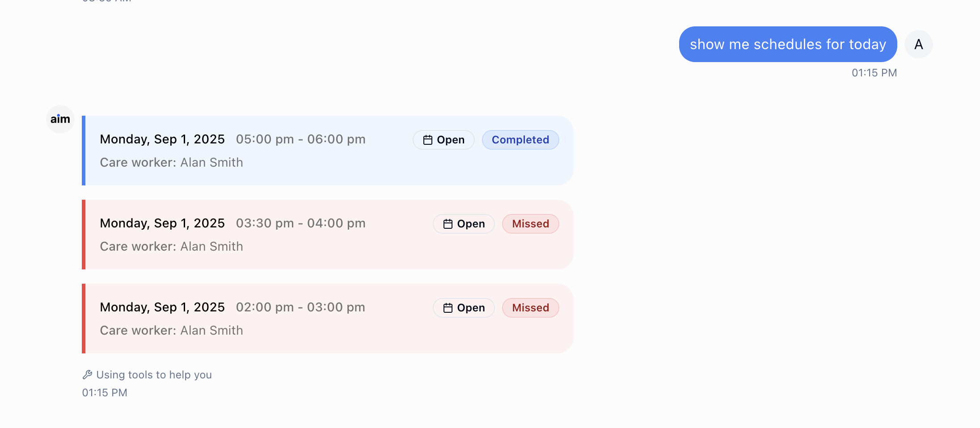
Task: Open the 03:30 pm - 04:00 pm schedule
Action: [464, 224]
